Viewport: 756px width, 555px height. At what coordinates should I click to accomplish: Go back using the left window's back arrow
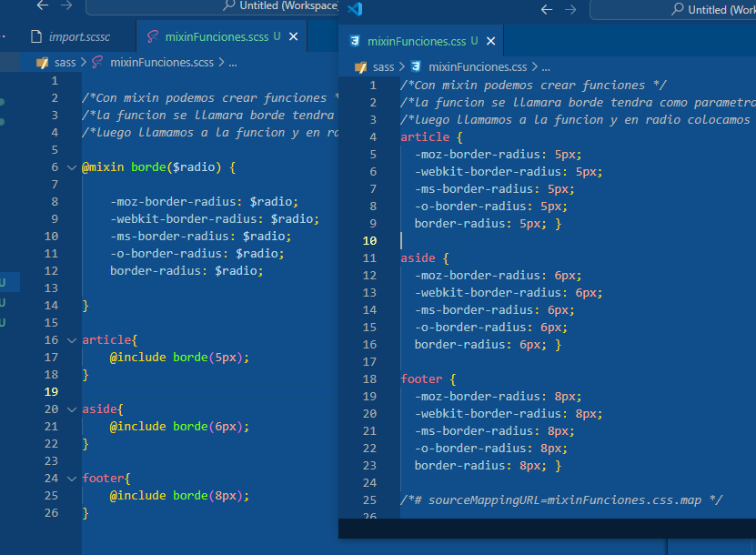pyautogui.click(x=42, y=6)
